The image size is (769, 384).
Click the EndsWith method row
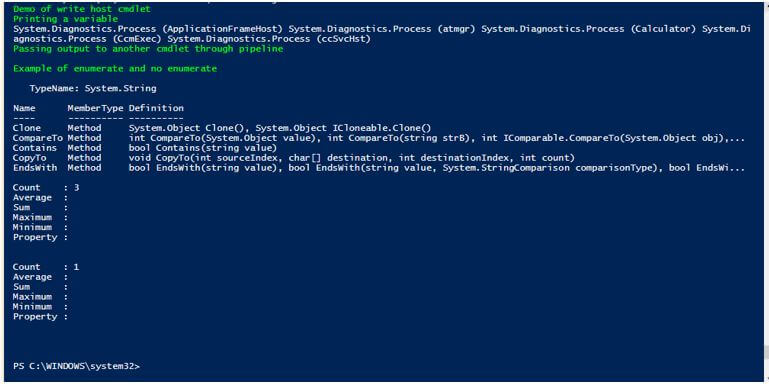tap(379, 168)
